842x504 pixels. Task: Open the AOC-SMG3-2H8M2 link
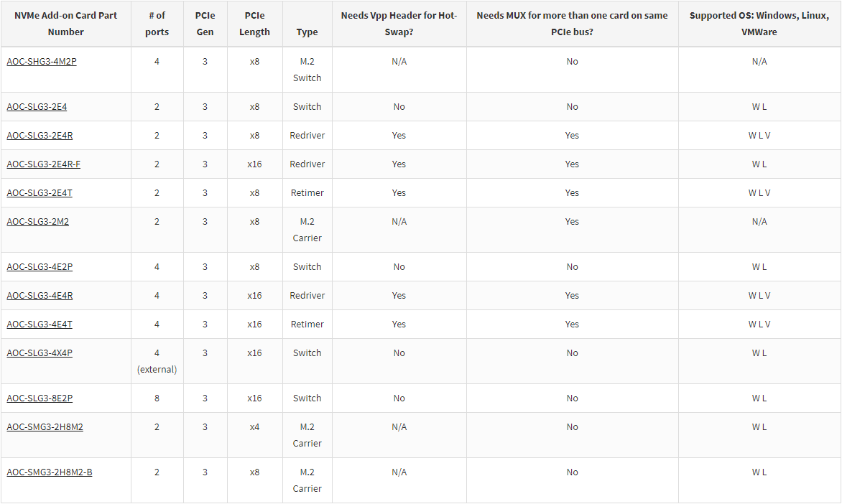45,426
